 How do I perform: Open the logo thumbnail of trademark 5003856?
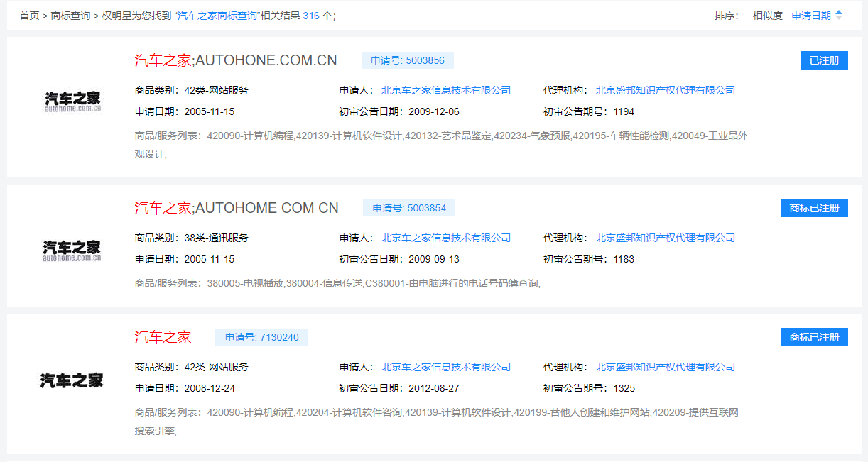click(x=72, y=101)
